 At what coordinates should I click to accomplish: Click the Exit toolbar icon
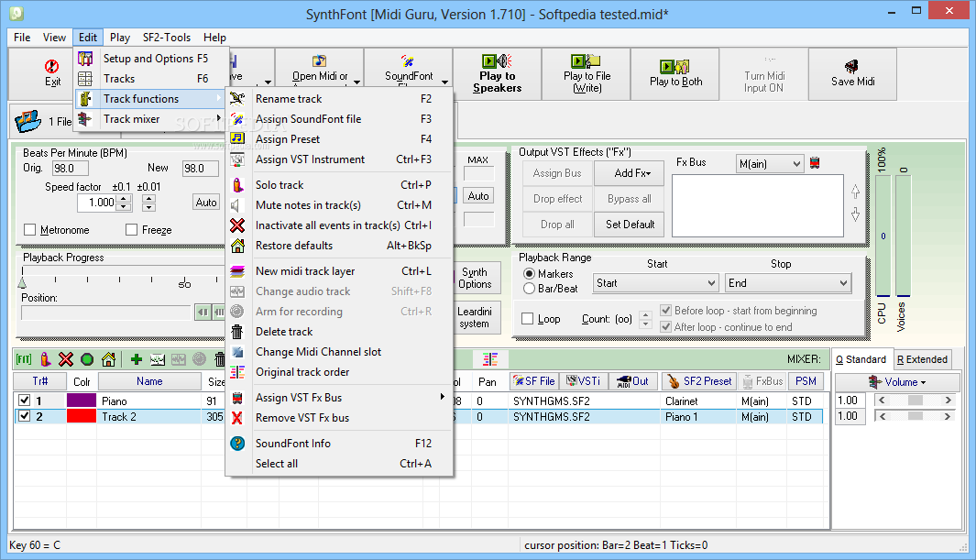coord(52,73)
